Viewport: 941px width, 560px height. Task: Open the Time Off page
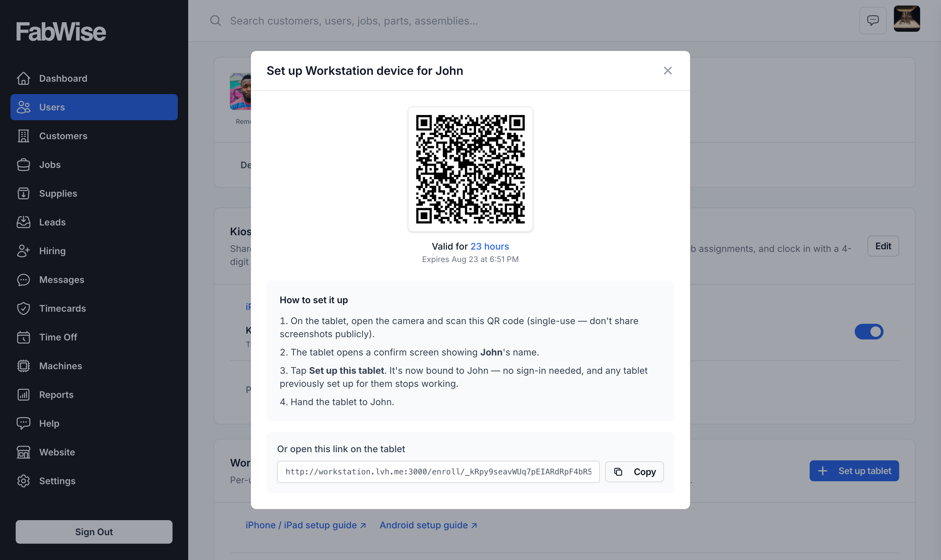coord(94,337)
